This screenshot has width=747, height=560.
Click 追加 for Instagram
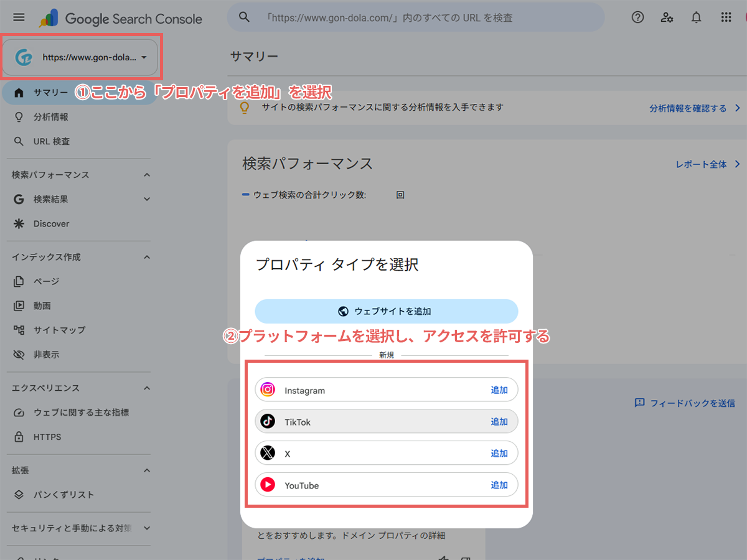coord(499,390)
